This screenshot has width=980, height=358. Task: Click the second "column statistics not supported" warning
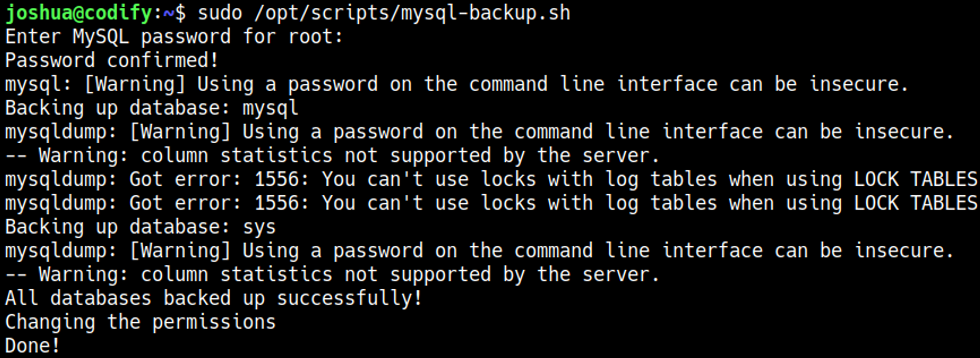pyautogui.click(x=332, y=275)
